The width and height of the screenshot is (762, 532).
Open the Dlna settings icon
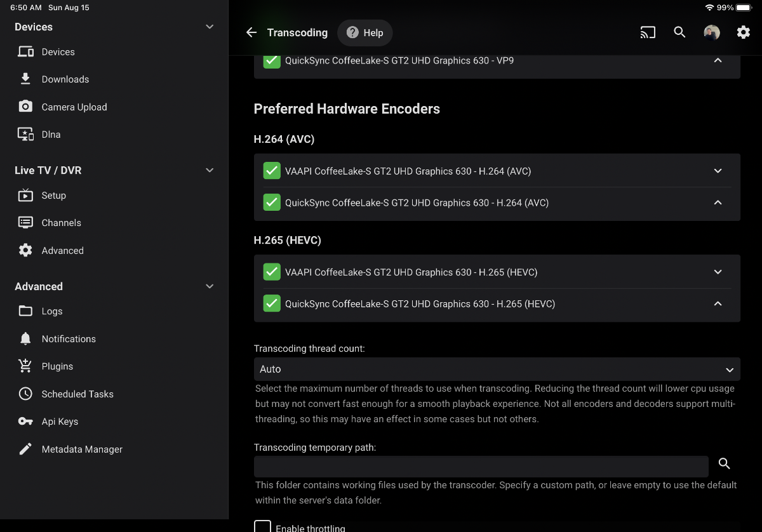[25, 134]
